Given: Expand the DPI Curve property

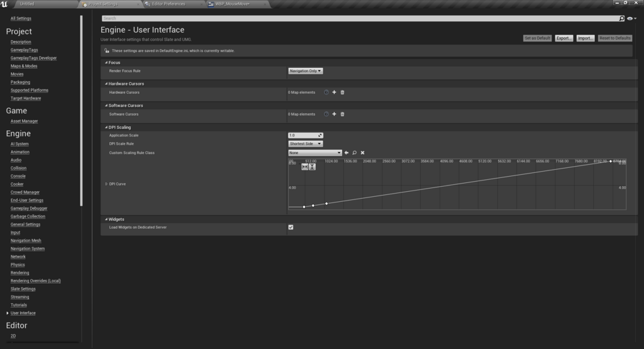Looking at the screenshot, I should [106, 184].
